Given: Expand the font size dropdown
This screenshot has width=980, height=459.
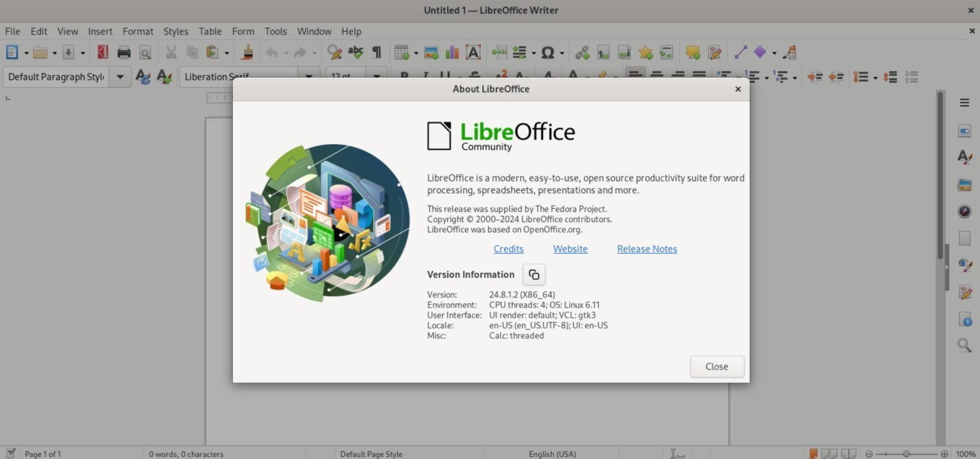Looking at the screenshot, I should (x=376, y=77).
